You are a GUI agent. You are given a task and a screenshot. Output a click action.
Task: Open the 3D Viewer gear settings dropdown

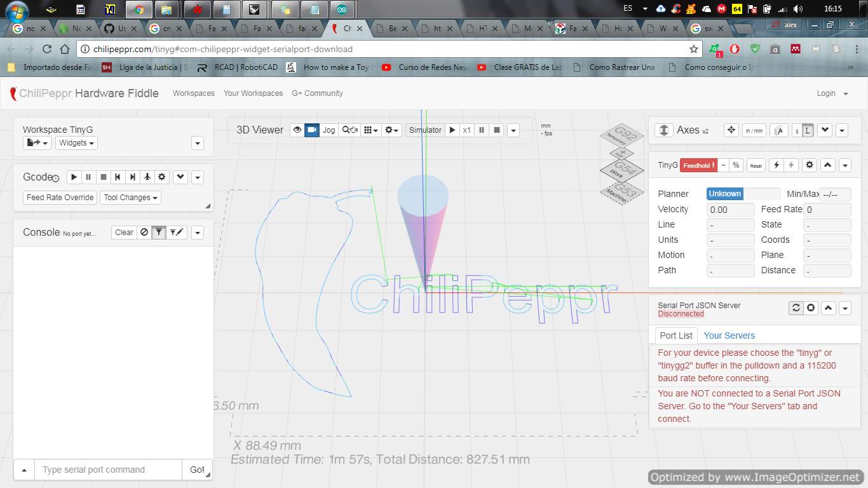coord(392,130)
